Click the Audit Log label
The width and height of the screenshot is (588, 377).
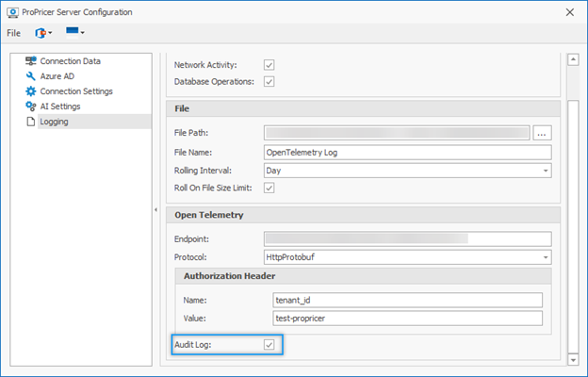pyautogui.click(x=193, y=344)
